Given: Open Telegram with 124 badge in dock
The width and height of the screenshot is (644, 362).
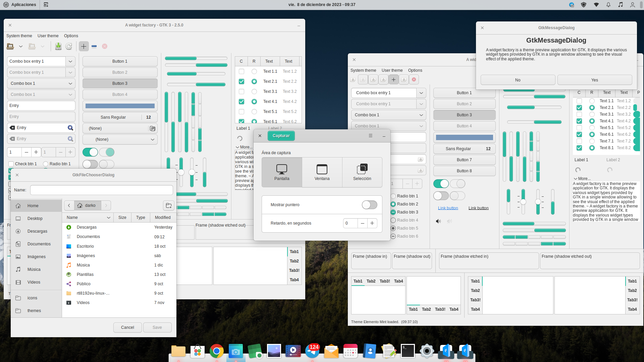Looking at the screenshot, I should 312,351.
